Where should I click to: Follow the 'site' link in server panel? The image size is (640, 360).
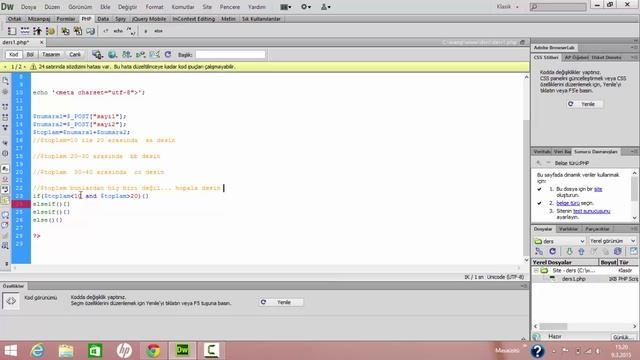598,189
